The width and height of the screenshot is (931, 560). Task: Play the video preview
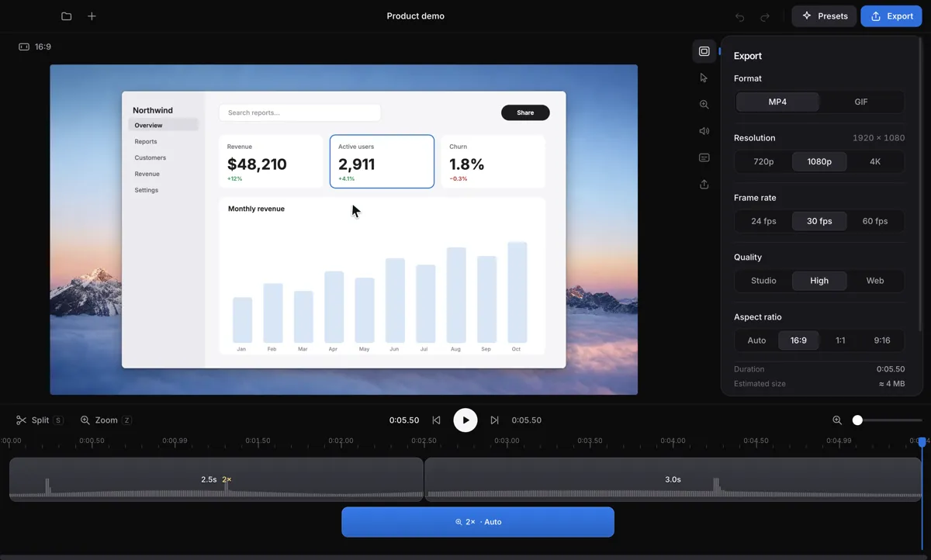coord(465,420)
